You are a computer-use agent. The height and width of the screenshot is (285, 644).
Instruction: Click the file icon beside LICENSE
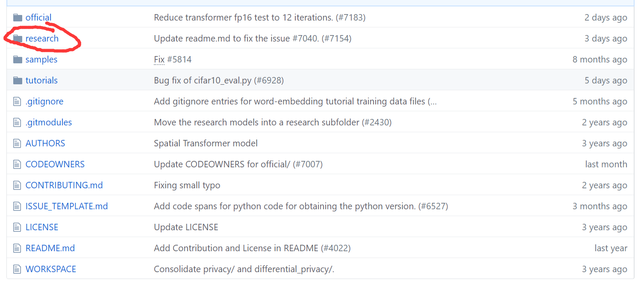click(17, 227)
